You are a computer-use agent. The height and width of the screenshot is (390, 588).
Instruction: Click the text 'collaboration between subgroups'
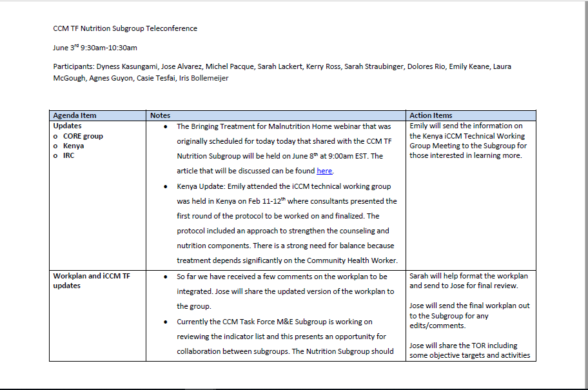(x=233, y=351)
